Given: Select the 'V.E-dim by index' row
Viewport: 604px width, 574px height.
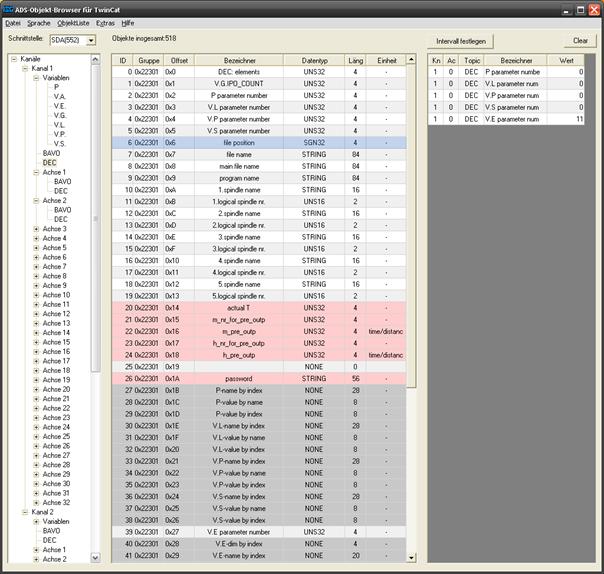Looking at the screenshot, I should coord(259,544).
